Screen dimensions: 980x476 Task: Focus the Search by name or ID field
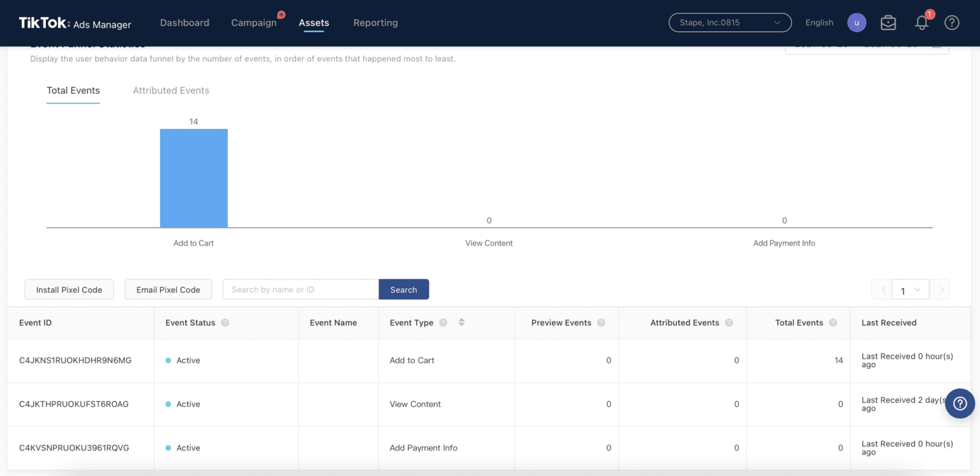coord(301,290)
